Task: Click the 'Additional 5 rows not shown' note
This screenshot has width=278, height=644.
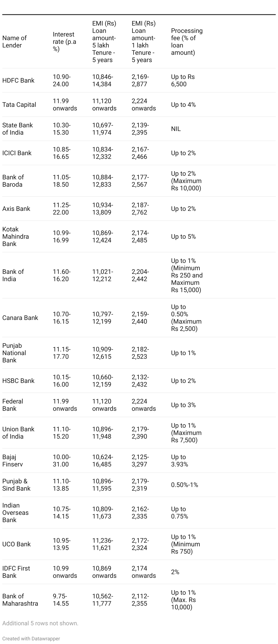Action: (x=40, y=623)
